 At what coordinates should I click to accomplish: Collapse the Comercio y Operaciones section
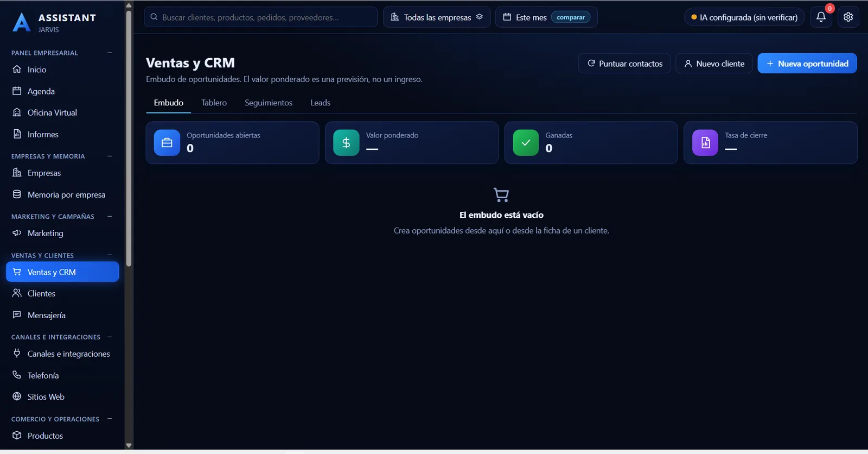point(110,419)
